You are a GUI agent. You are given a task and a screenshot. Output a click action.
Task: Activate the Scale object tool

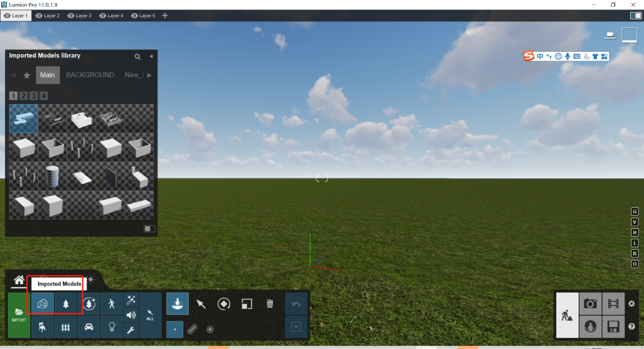pos(247,304)
